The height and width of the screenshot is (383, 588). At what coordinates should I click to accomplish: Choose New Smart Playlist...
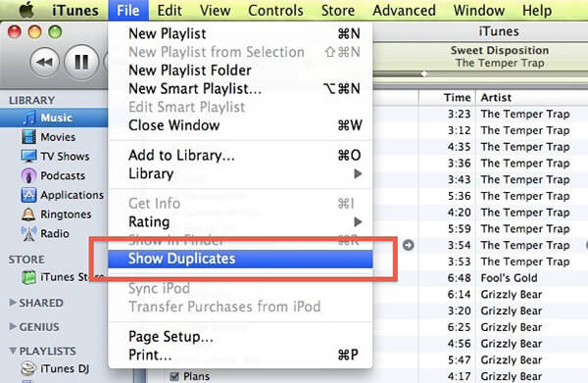coord(240,89)
